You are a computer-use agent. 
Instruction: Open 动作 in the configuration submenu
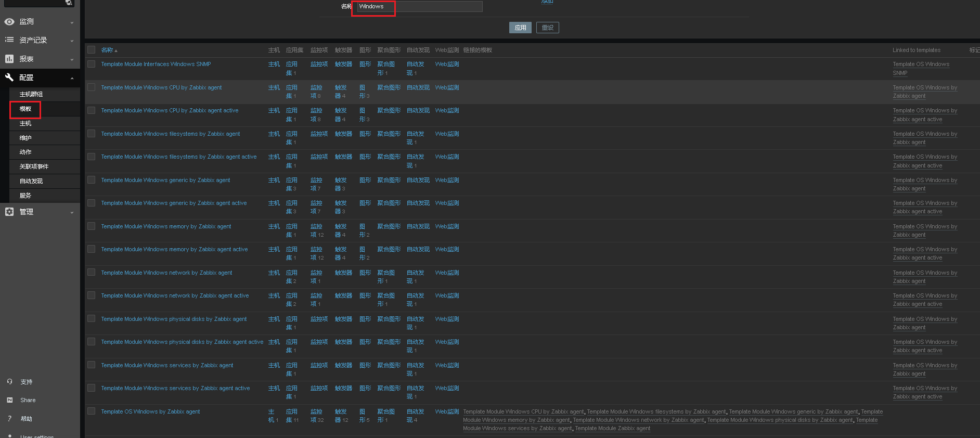(25, 152)
